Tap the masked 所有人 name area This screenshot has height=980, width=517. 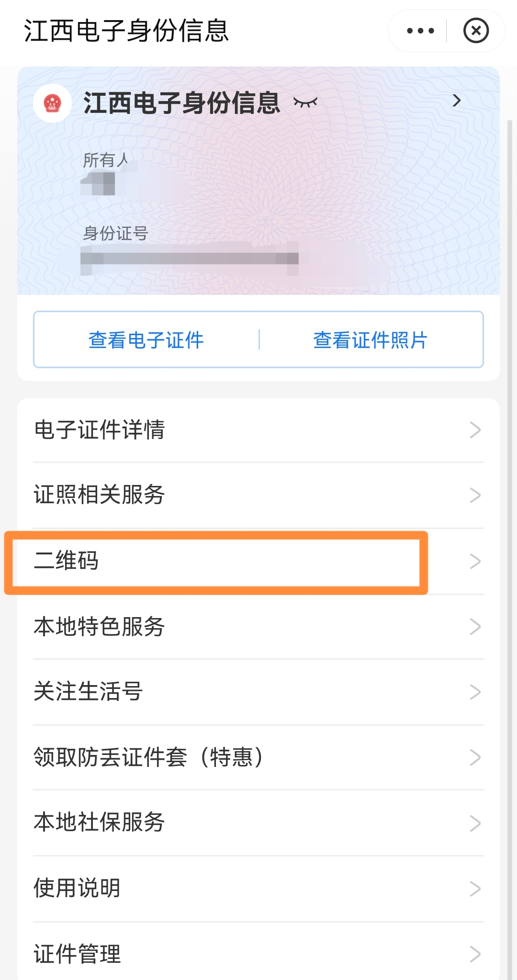click(98, 184)
